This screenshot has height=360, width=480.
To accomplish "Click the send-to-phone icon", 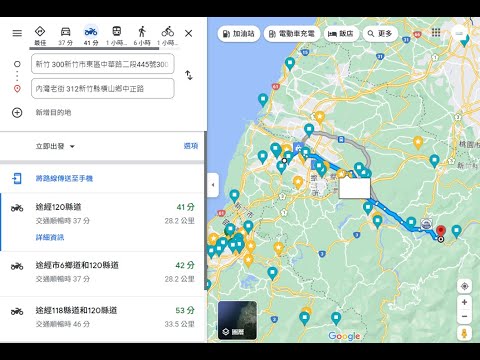I will (17, 178).
